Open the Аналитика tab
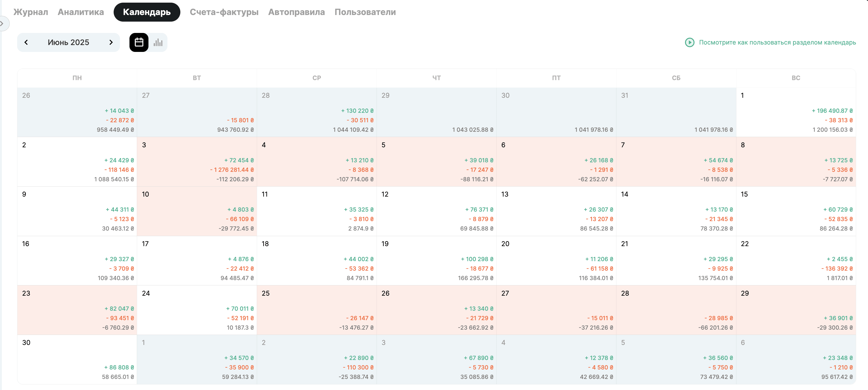868x390 pixels. click(81, 12)
